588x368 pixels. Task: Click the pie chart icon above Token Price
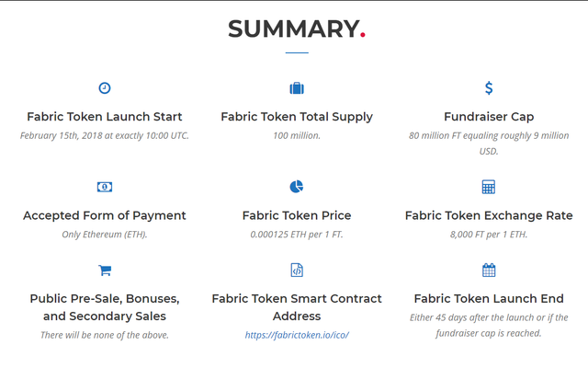coord(297,187)
